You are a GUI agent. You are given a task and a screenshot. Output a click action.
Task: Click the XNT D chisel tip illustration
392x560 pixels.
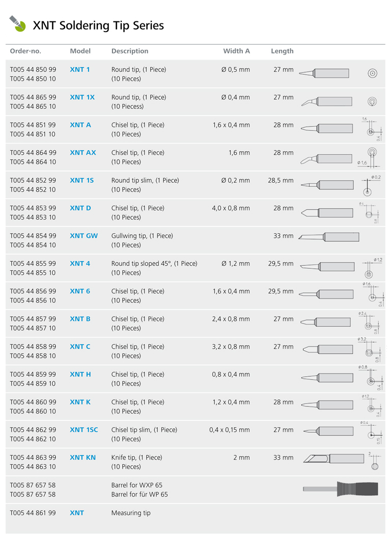[x=327, y=213]
